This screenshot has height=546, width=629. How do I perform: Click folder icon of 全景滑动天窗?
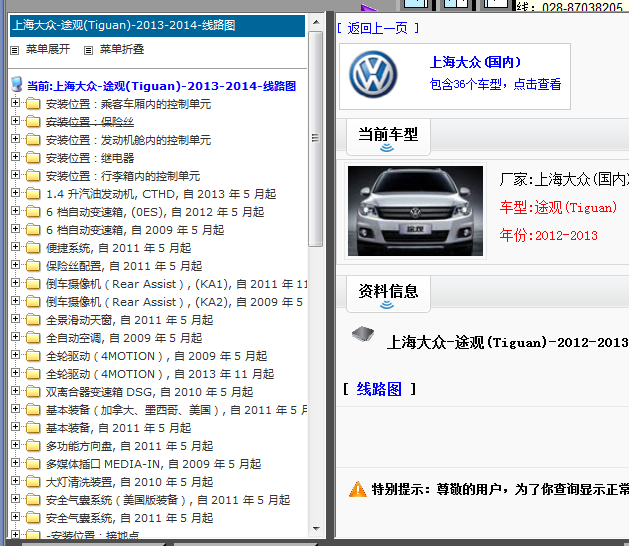click(33, 320)
